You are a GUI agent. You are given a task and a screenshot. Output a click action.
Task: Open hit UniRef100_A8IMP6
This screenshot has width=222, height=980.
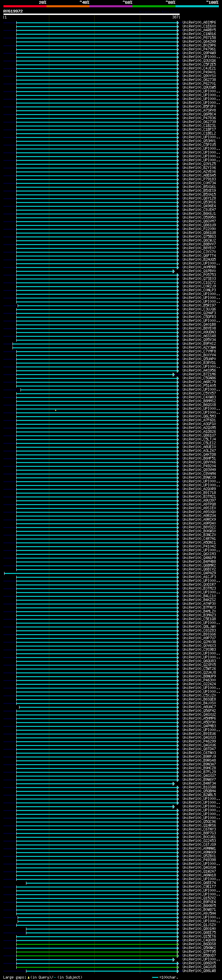pos(199,23)
